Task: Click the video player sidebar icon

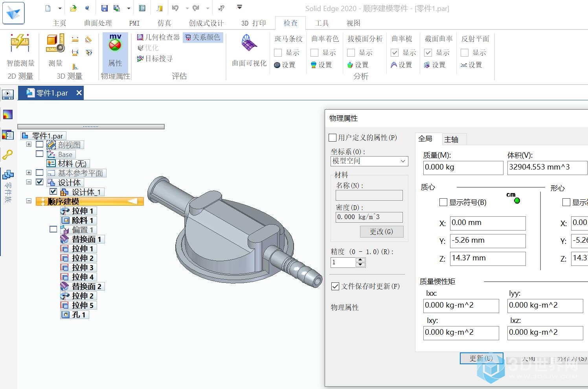Action: (x=8, y=94)
